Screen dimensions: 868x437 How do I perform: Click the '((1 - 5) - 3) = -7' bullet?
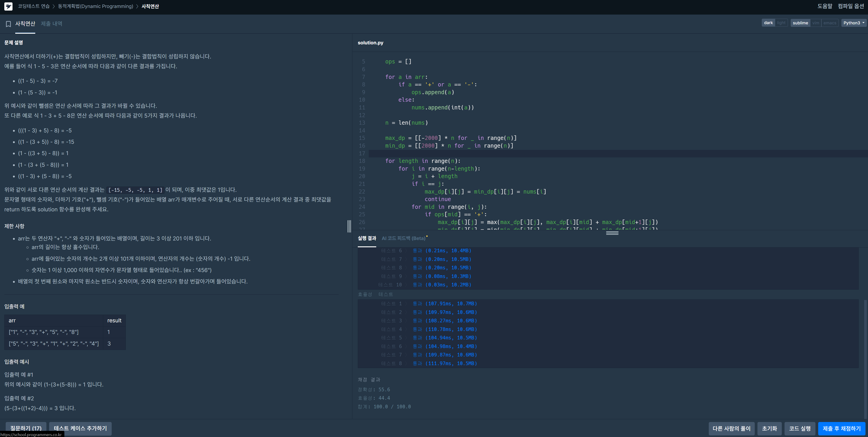[x=38, y=81]
